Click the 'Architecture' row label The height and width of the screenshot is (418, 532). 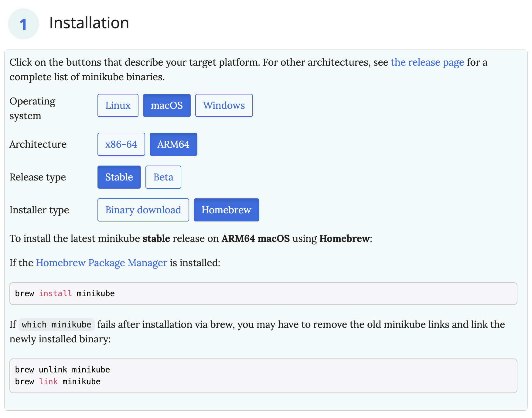38,144
